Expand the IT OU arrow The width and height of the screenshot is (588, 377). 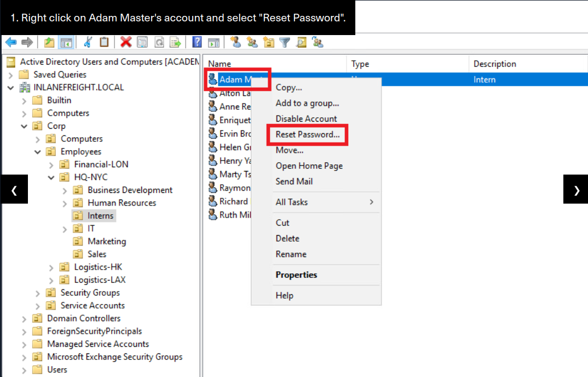[65, 229]
